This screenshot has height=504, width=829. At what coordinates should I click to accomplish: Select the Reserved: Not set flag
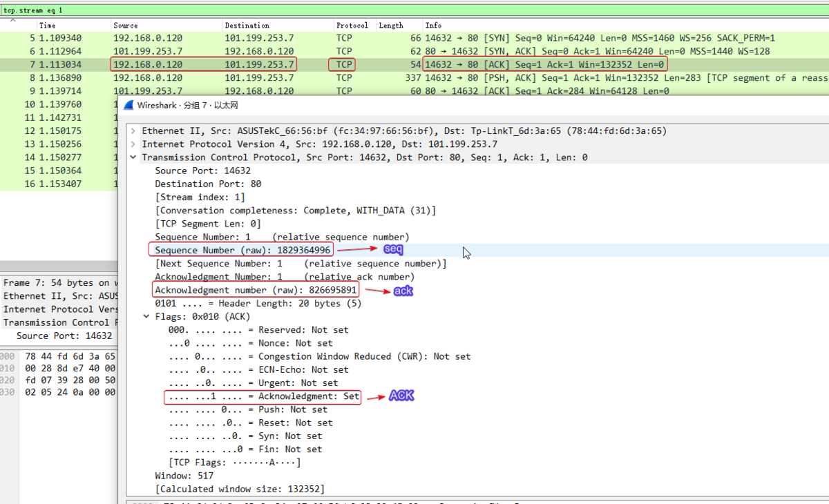coord(258,330)
